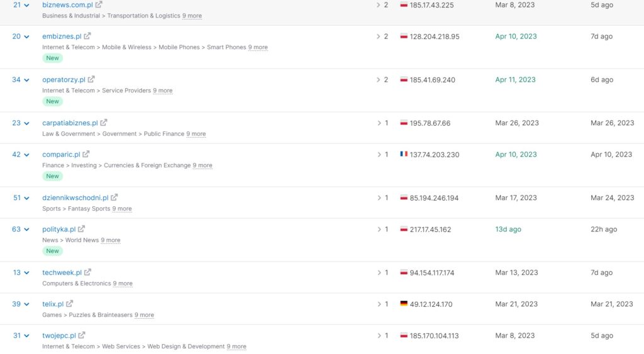This screenshot has height=354, width=644.
Task: Open the biznews.com.pl domain link
Action: pyautogui.click(x=67, y=5)
